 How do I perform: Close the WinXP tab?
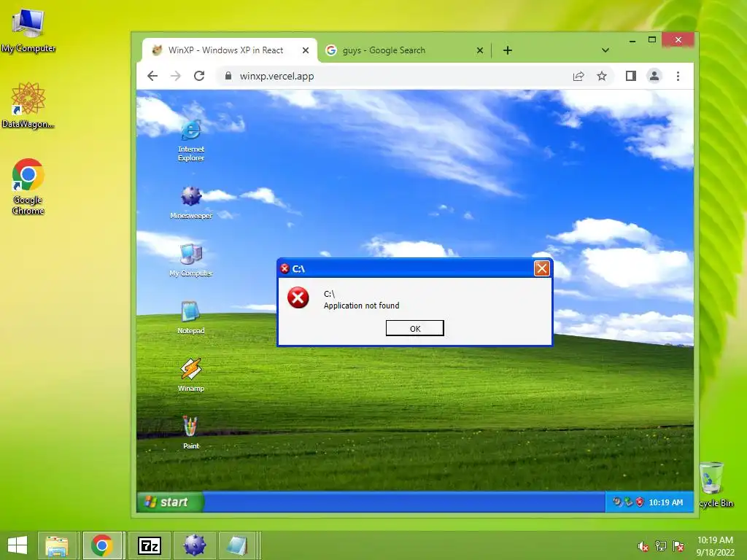306,50
